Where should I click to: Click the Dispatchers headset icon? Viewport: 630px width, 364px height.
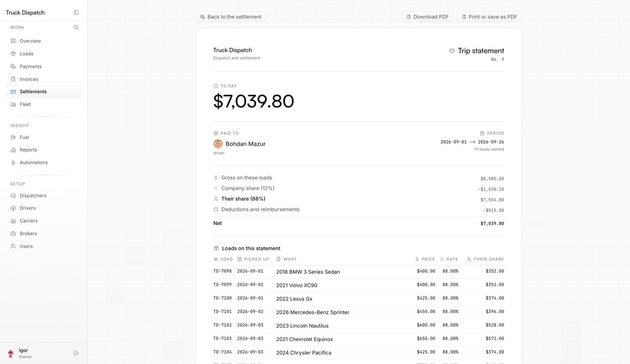(13, 195)
